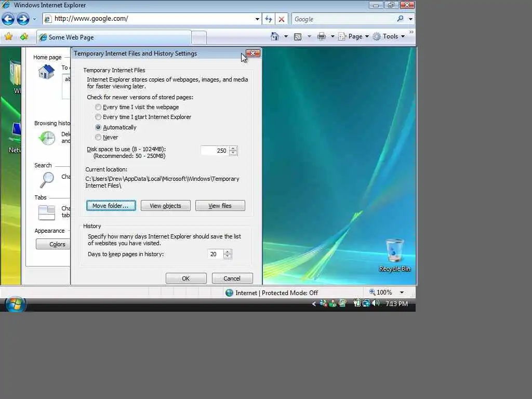Image resolution: width=532 pixels, height=399 pixels.
Task: Open the Page menu
Action: click(353, 36)
